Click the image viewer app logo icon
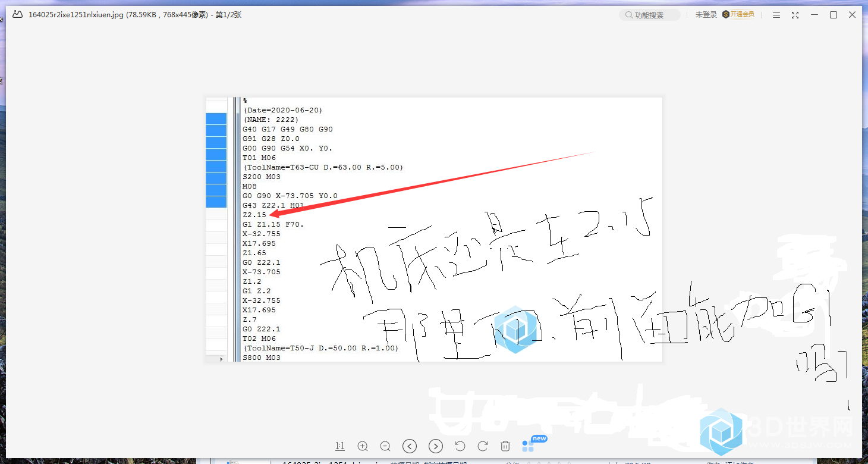868x464 pixels. click(18, 15)
